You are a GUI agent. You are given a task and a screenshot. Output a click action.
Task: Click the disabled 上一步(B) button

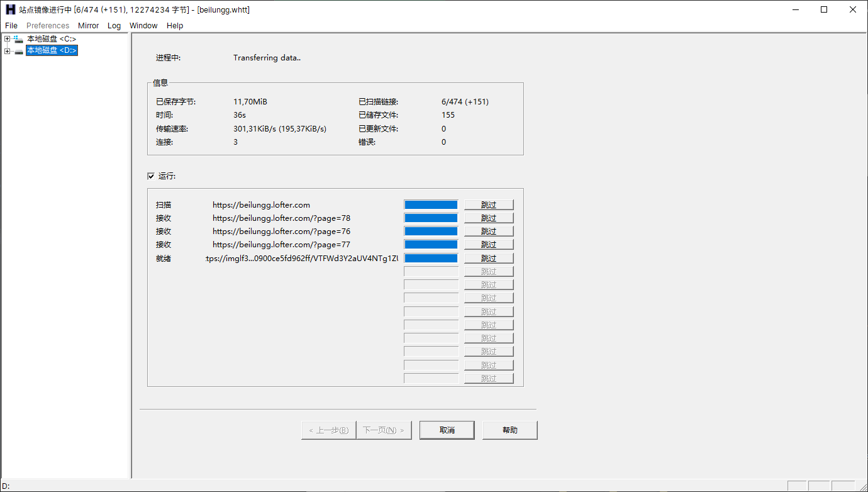pos(329,430)
